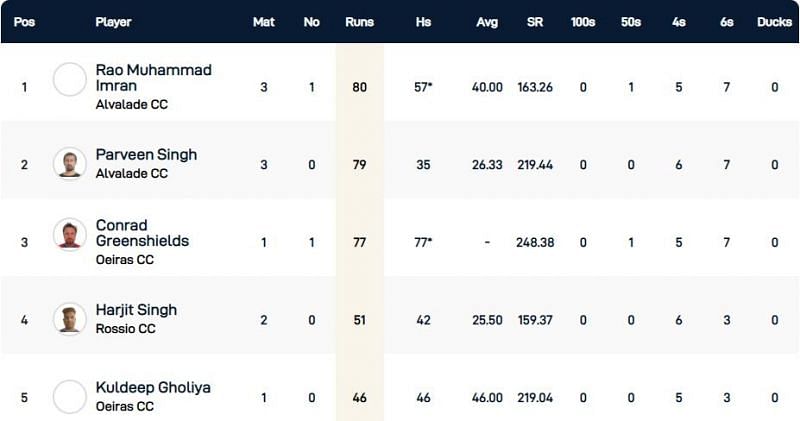Click the 50s column header

coord(630,21)
